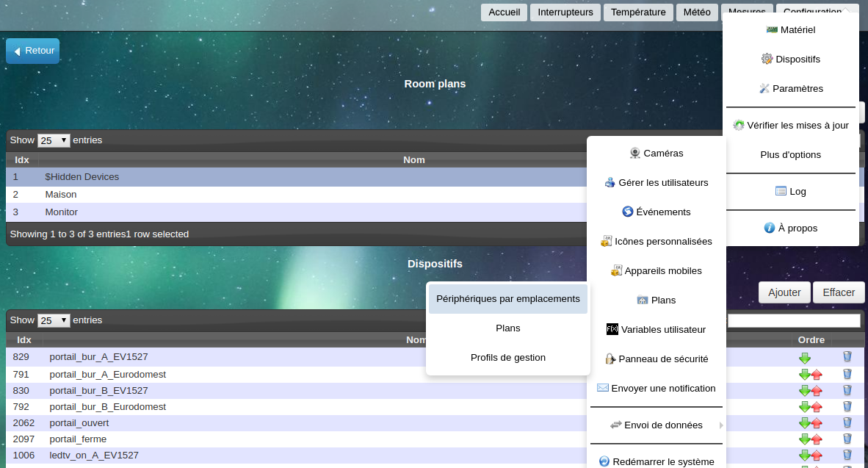Click the Ajouter button
The image size is (868, 468).
tap(784, 292)
